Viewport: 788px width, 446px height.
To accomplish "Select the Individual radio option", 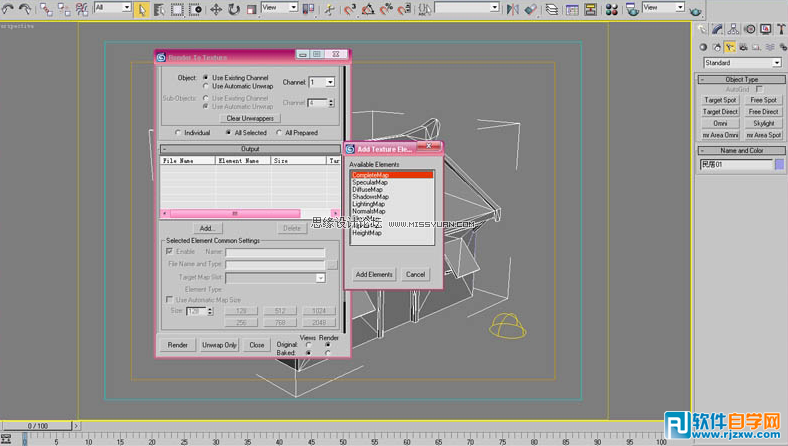I will coord(178,132).
